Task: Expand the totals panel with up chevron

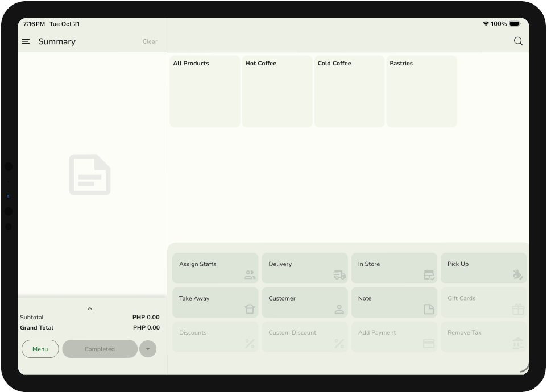Action: click(x=90, y=308)
